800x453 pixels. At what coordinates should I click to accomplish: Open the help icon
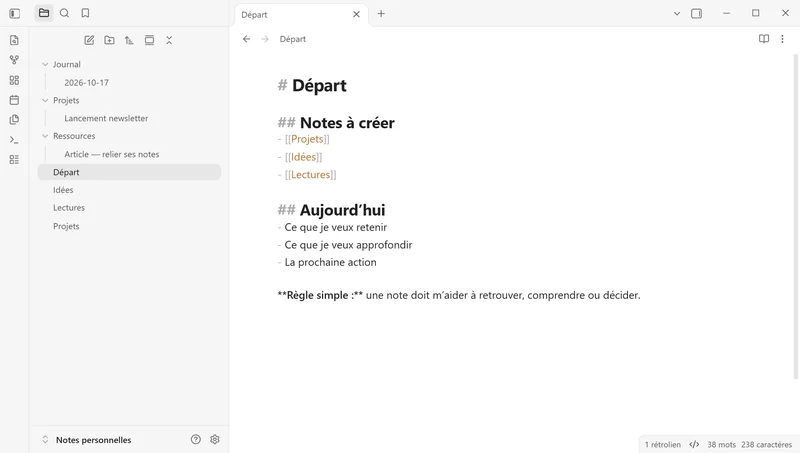click(196, 439)
